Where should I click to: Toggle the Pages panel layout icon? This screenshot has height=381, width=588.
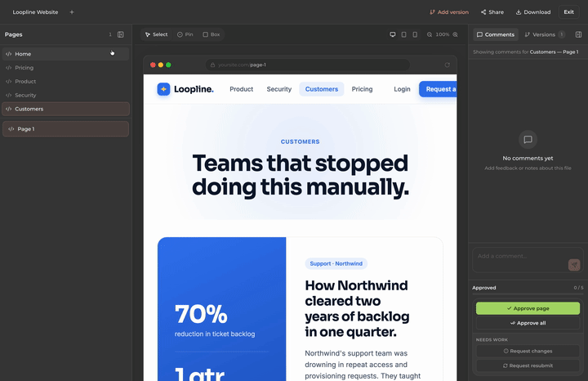click(x=121, y=34)
